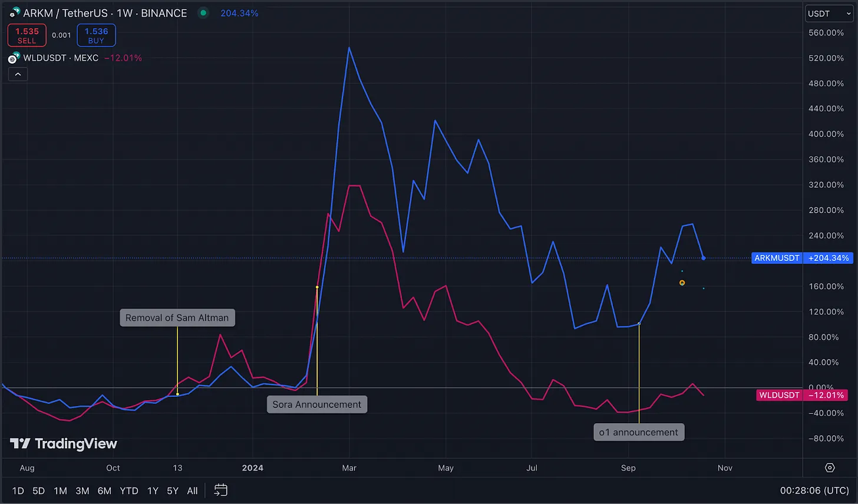Collapse the legend with the chevron button
The width and height of the screenshot is (858, 504).
tap(18, 74)
